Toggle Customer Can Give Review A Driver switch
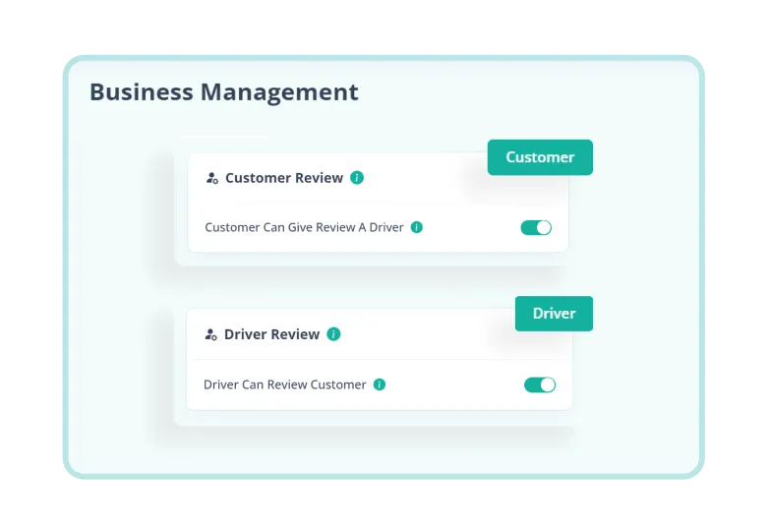Image resolution: width=768 pixels, height=532 pixels. (x=536, y=228)
